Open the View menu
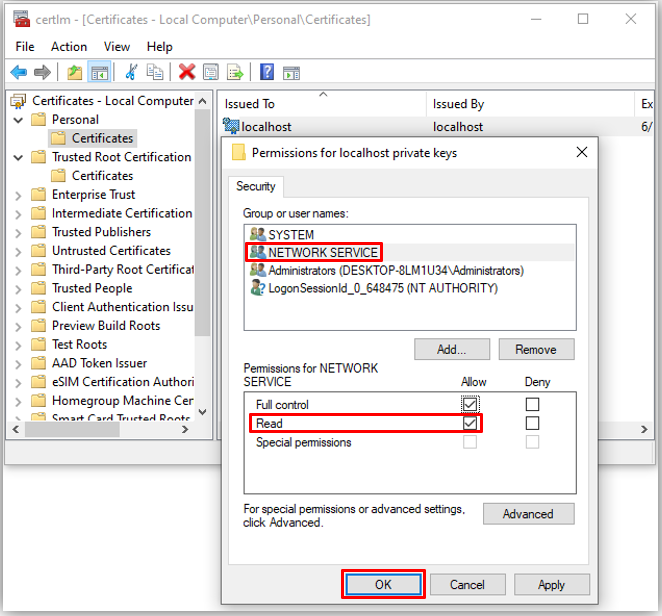Viewport: 662px width, 616px height. [117, 46]
